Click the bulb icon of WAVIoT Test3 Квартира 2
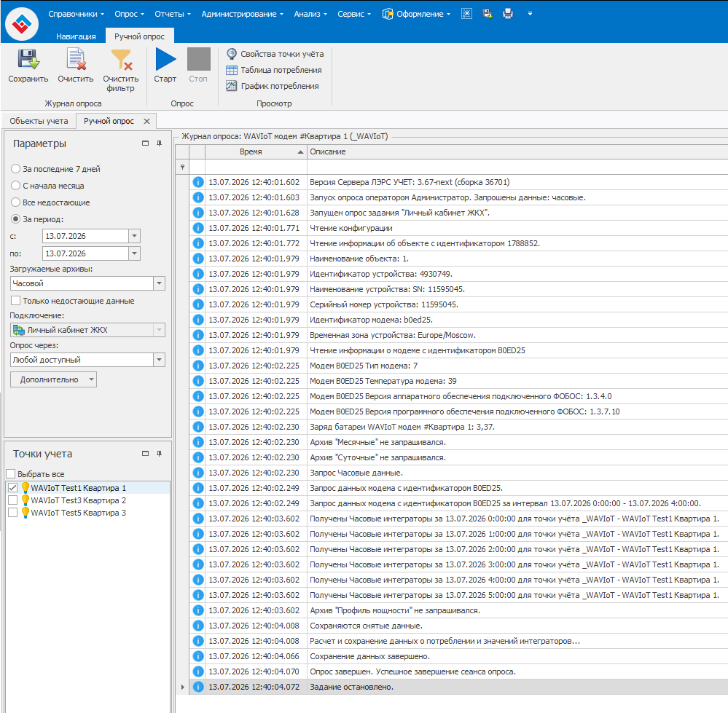The height and width of the screenshot is (713, 728). pyautogui.click(x=26, y=500)
